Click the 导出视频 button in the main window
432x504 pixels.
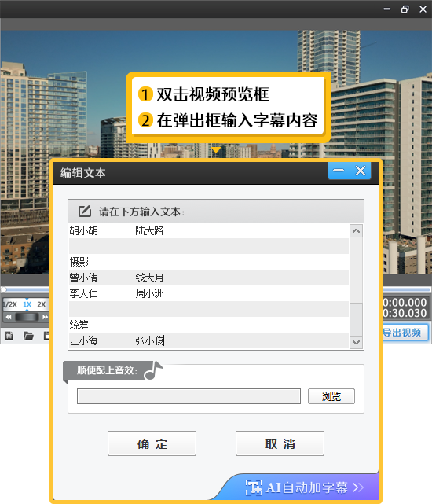pyautogui.click(x=404, y=333)
